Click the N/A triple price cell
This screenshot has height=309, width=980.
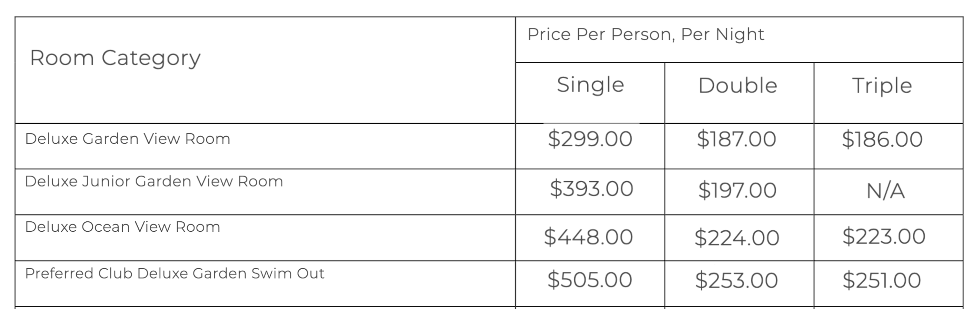(x=888, y=192)
